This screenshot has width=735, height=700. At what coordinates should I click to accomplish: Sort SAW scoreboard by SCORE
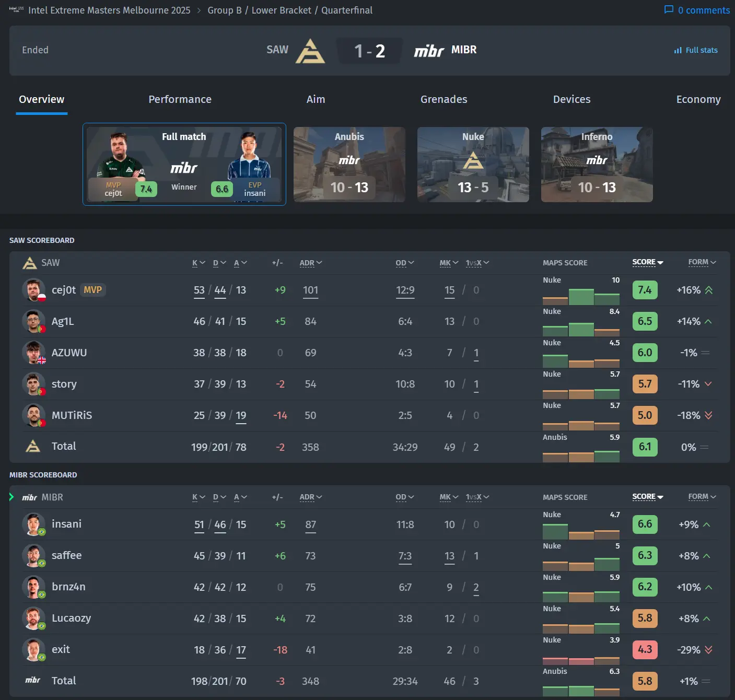648,262
